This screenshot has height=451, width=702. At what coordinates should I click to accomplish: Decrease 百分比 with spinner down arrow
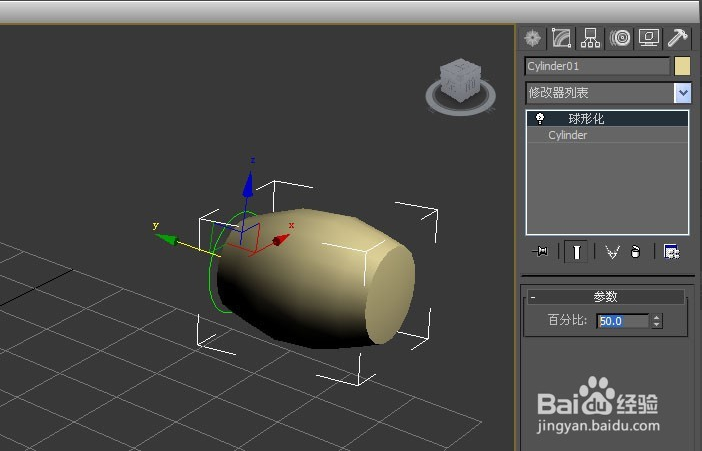(657, 325)
